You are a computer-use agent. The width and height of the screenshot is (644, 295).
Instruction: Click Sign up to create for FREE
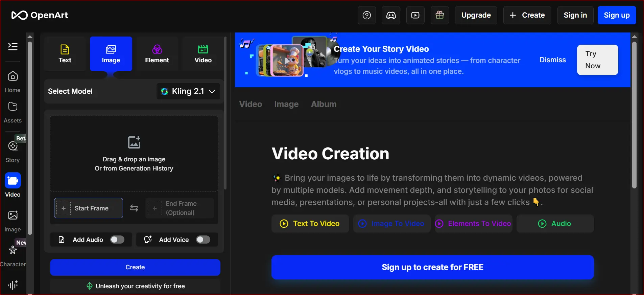point(432,267)
